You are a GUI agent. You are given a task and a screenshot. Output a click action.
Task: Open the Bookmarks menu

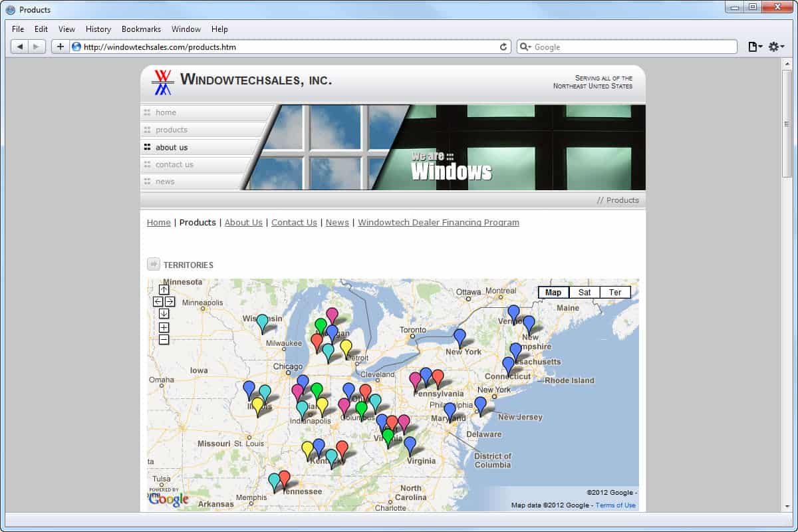141,29
